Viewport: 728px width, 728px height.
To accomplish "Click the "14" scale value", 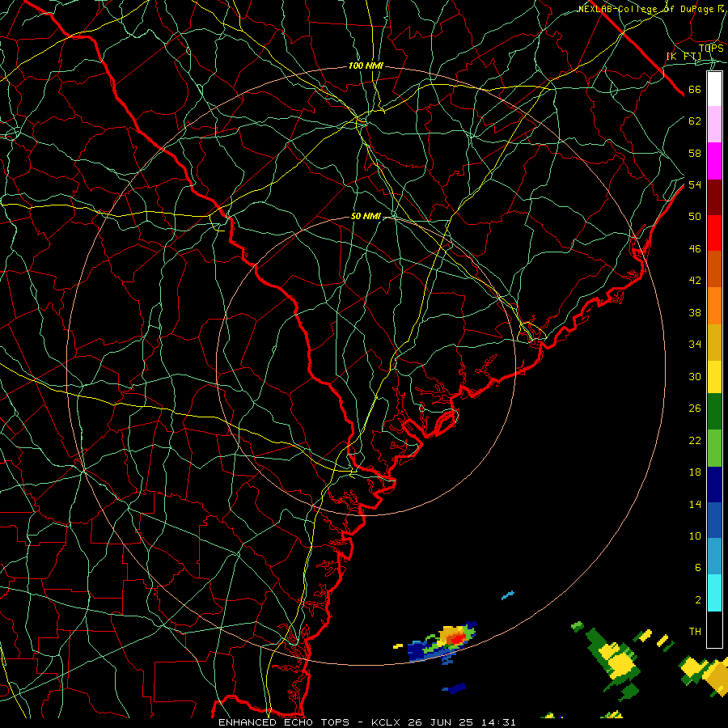I will point(695,504).
